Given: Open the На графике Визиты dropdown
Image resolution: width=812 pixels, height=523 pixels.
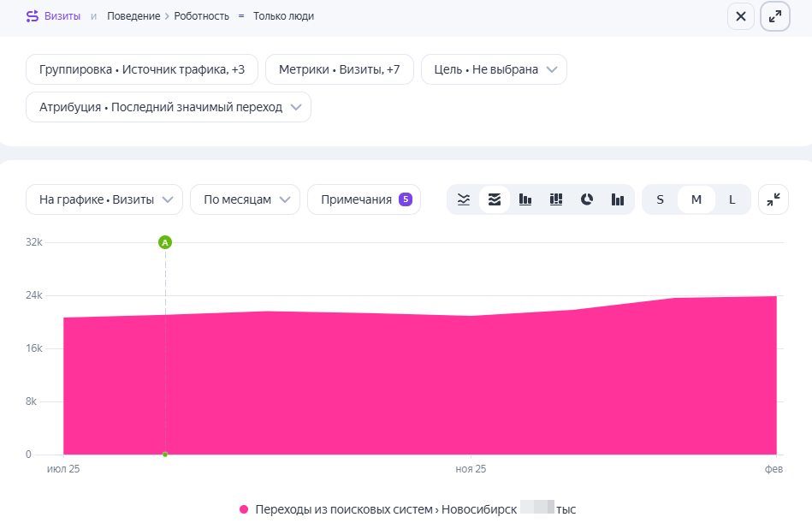Looking at the screenshot, I should [104, 199].
